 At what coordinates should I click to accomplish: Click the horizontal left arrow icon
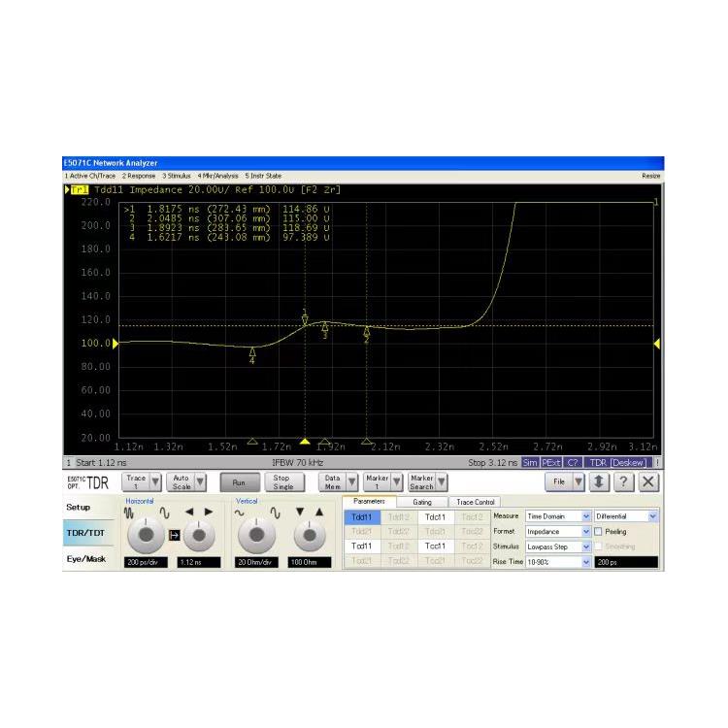(190, 512)
